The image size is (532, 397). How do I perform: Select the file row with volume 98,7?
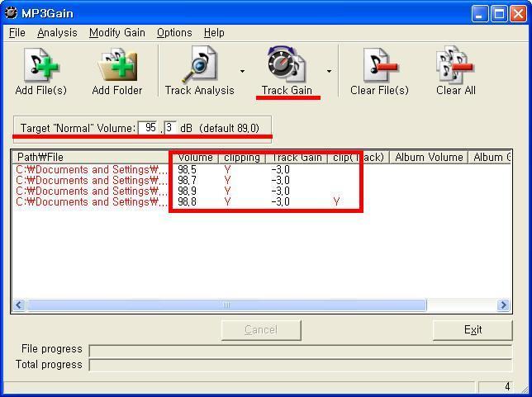(261, 181)
